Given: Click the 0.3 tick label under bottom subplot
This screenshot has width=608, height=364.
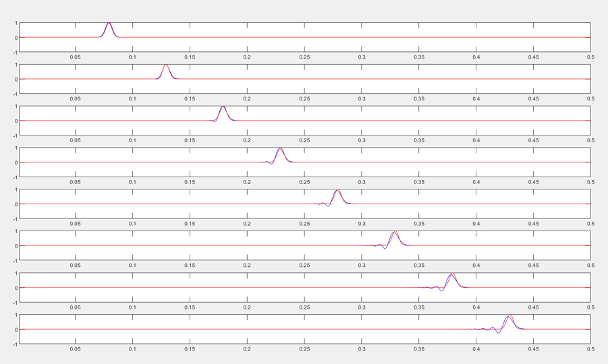Looking at the screenshot, I should (362, 349).
